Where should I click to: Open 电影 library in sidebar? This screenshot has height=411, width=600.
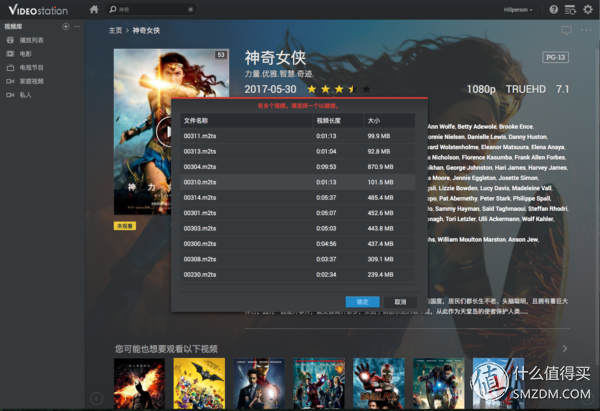tap(26, 54)
